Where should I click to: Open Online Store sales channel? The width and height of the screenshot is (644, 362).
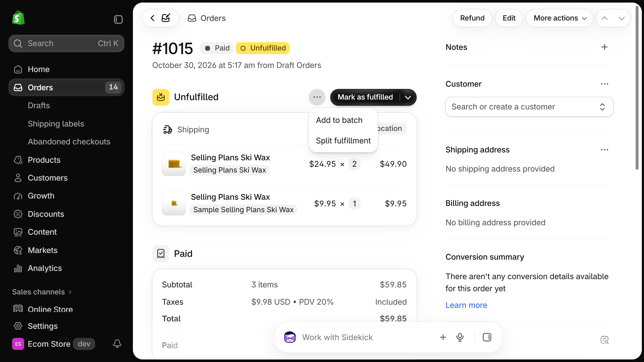[66, 309]
